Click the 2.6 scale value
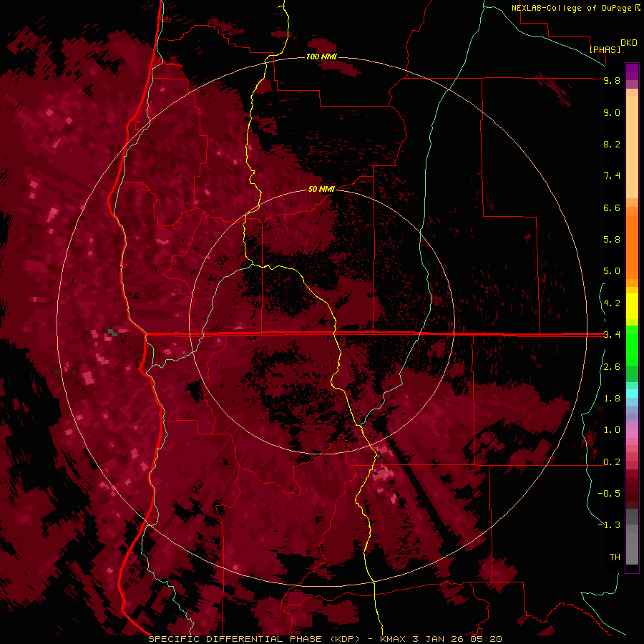Screen dimensions: 644x644 612,367
